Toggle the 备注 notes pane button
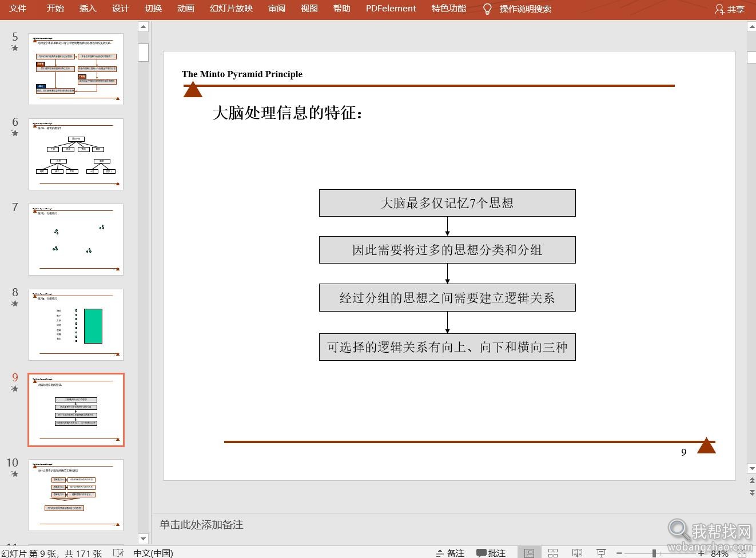Screen dimensions: 756x558 coord(449,553)
